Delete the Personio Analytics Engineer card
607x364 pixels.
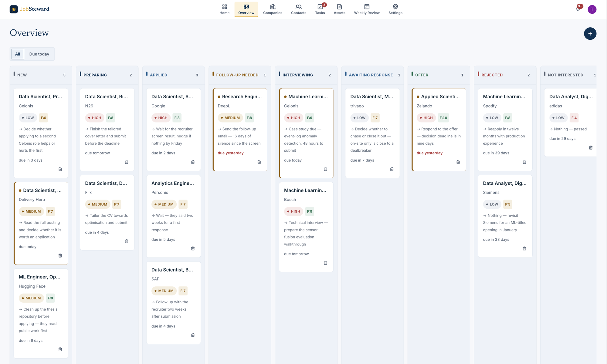tap(193, 248)
